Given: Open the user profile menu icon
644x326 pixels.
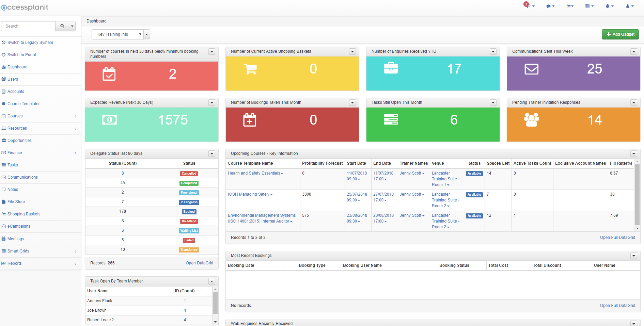Looking at the screenshot, I should pos(629,6).
